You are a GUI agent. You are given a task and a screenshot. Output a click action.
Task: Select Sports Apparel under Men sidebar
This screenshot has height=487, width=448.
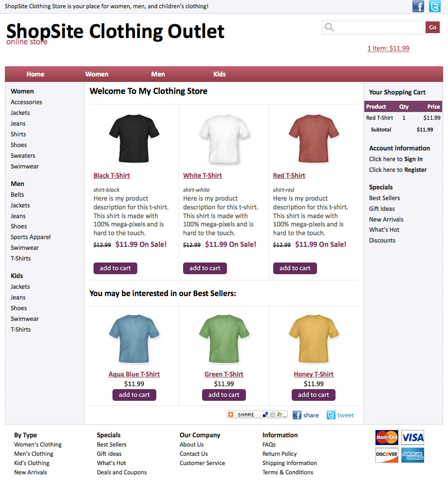pos(30,237)
